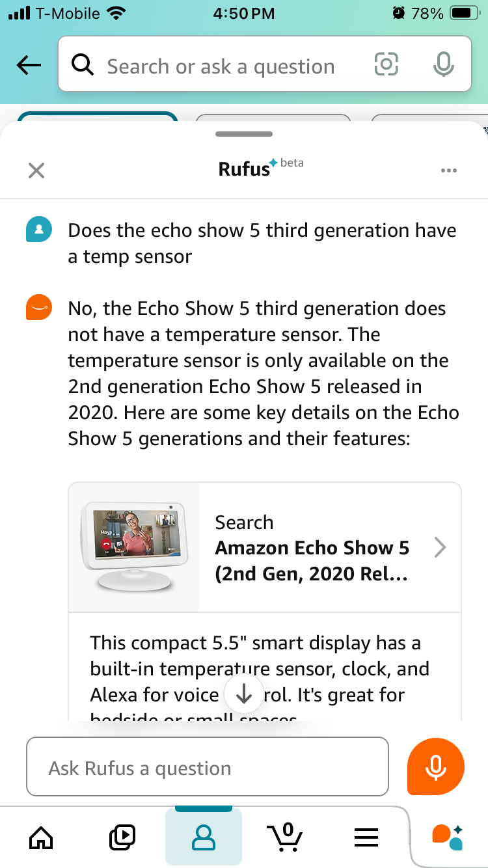This screenshot has height=868, width=488.
Task: Open the hamburger menu tab
Action: (x=366, y=836)
